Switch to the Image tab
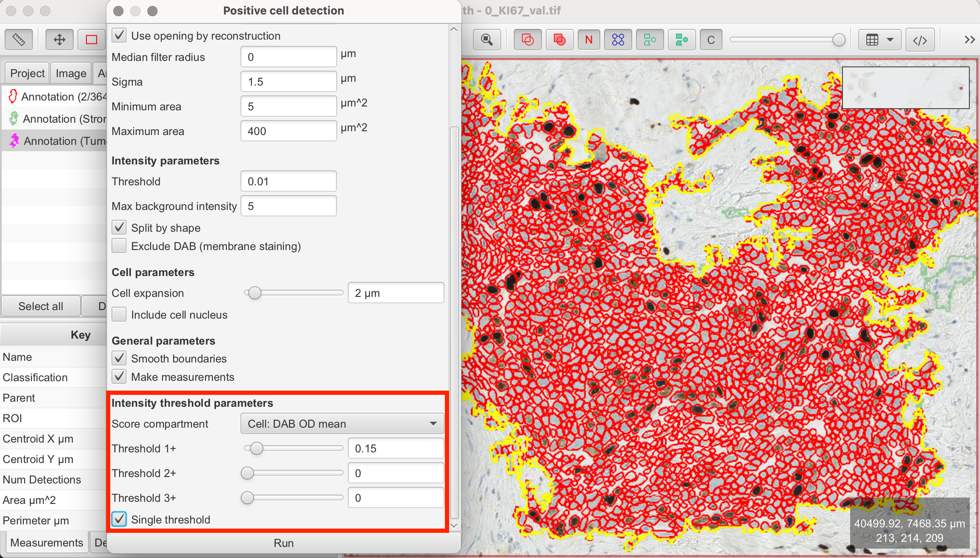980x558 pixels. click(71, 73)
